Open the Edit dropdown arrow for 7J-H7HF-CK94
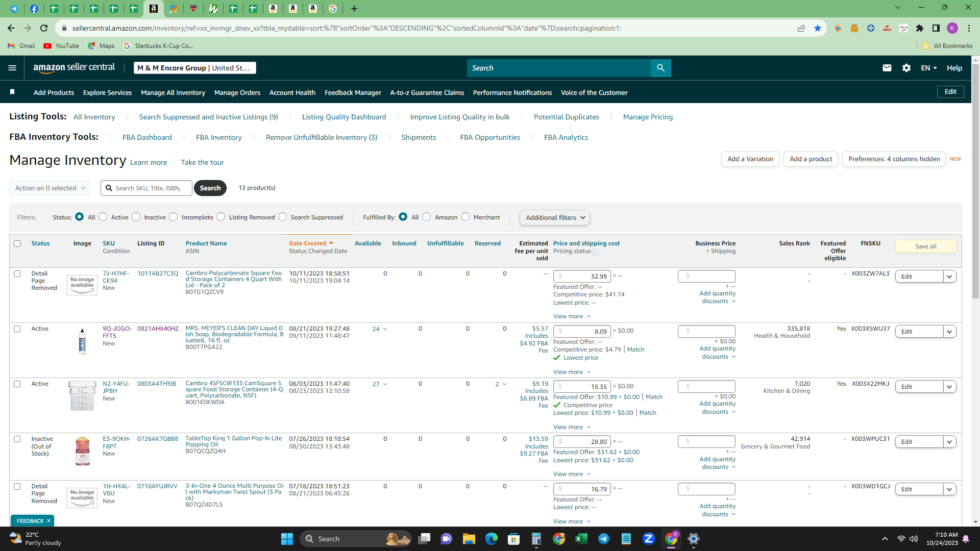This screenshot has height=551, width=980. pyautogui.click(x=950, y=277)
